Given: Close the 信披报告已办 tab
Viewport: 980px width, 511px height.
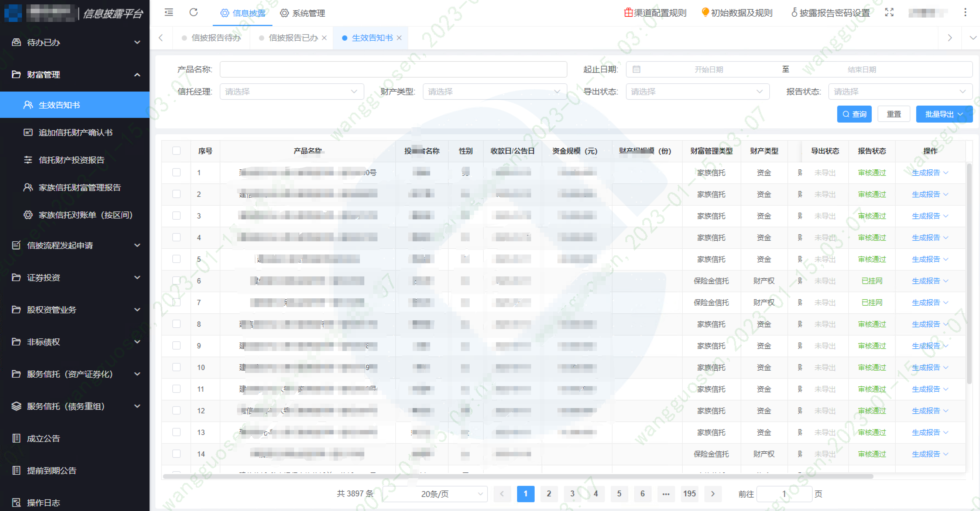Looking at the screenshot, I should [324, 38].
